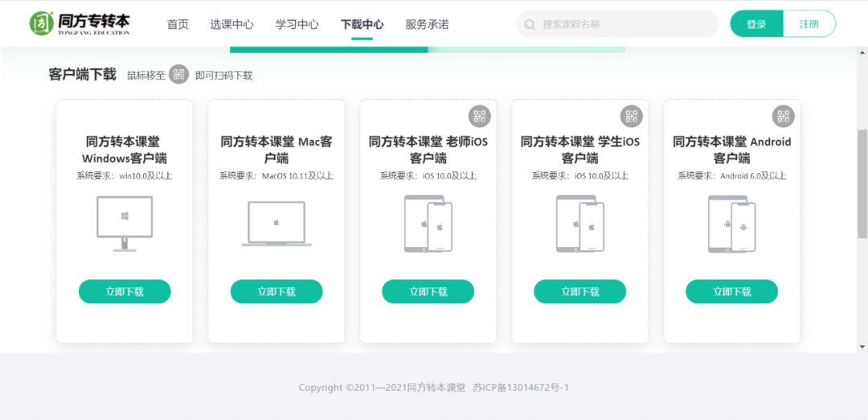Show QR code for 老师iOS client
868x420 pixels.
[479, 116]
